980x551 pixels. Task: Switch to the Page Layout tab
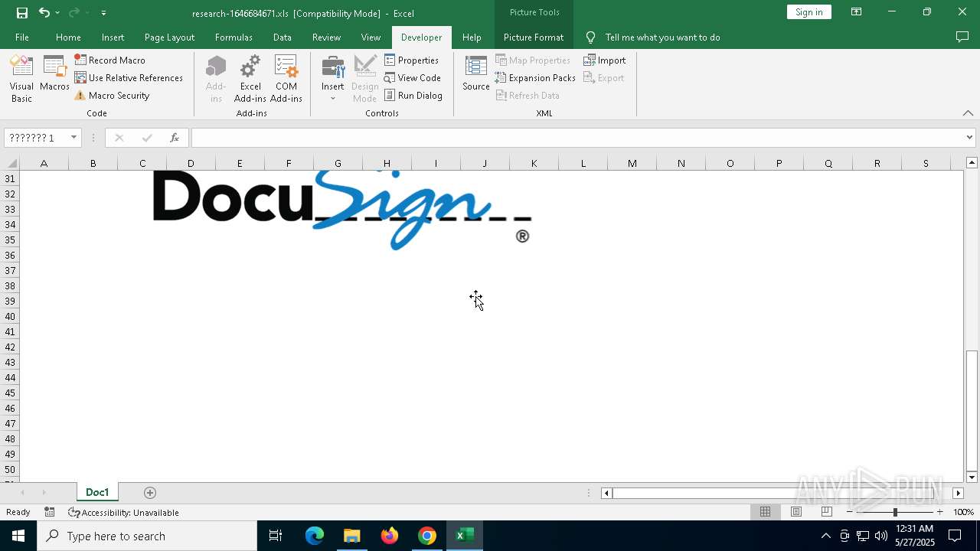169,37
